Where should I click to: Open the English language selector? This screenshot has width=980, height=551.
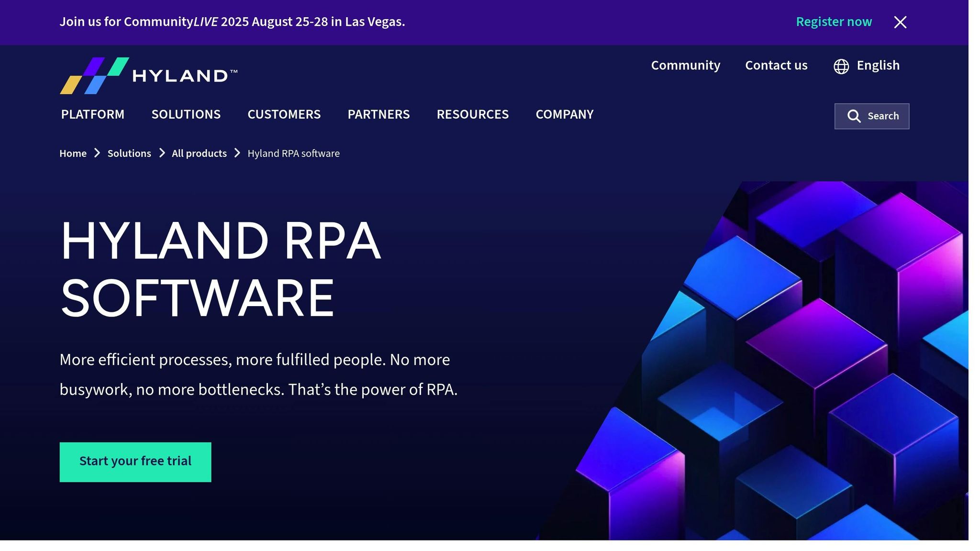(x=878, y=66)
